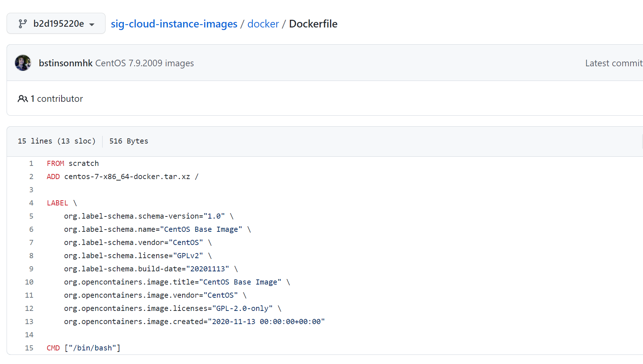Open the b2d195220e branch selector label
The width and height of the screenshot is (643, 364).
point(59,24)
